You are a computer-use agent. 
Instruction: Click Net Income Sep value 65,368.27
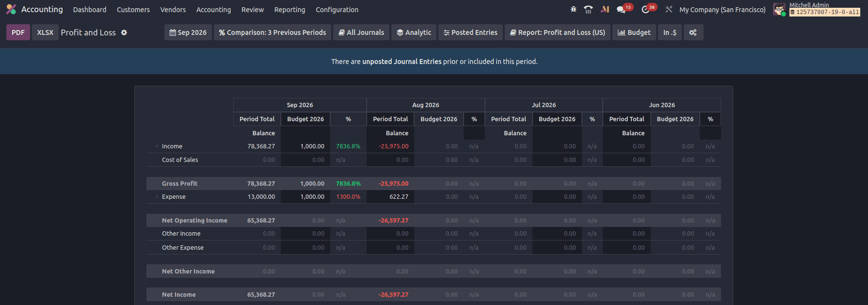(x=261, y=295)
